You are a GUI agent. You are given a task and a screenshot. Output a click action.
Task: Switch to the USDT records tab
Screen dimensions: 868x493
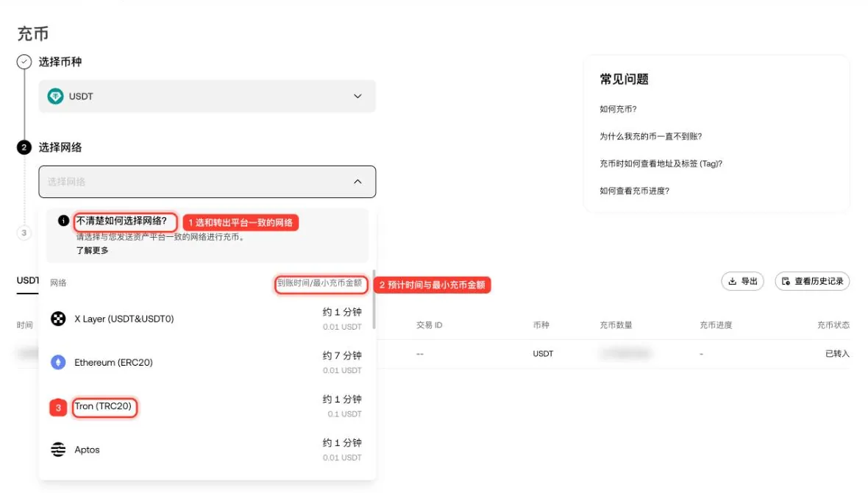pos(28,280)
